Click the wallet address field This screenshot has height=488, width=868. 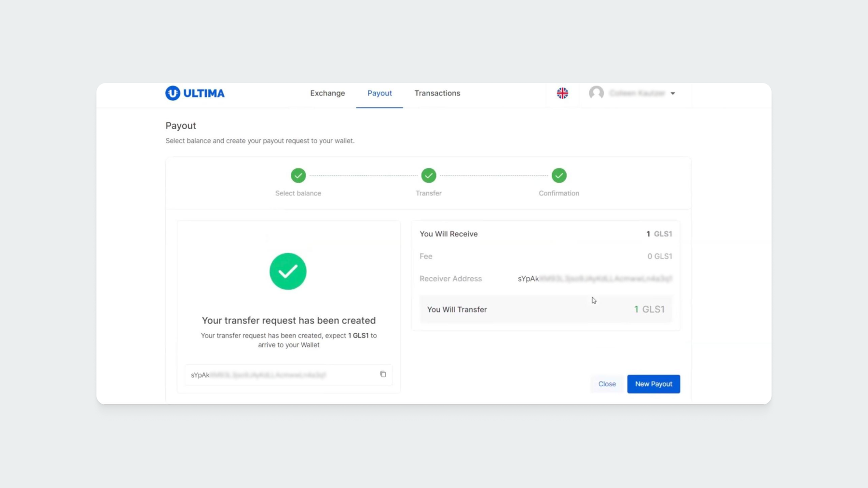[280, 375]
